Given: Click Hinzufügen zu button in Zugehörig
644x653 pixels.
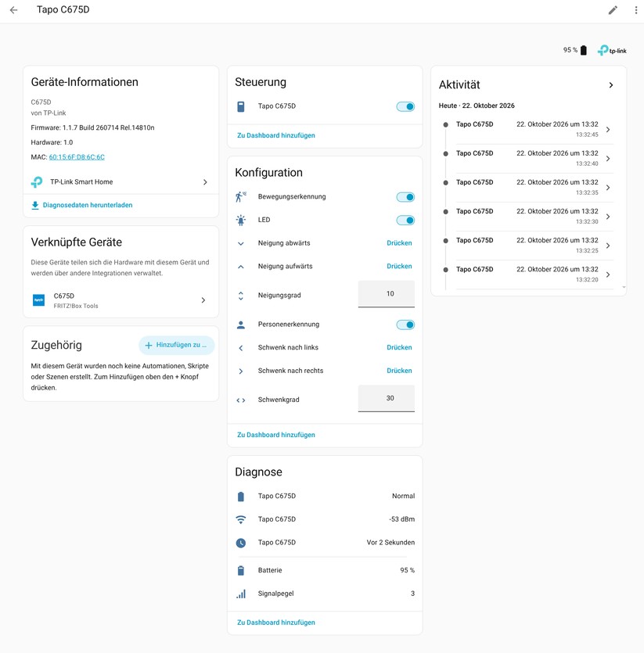Looking at the screenshot, I should (x=176, y=345).
